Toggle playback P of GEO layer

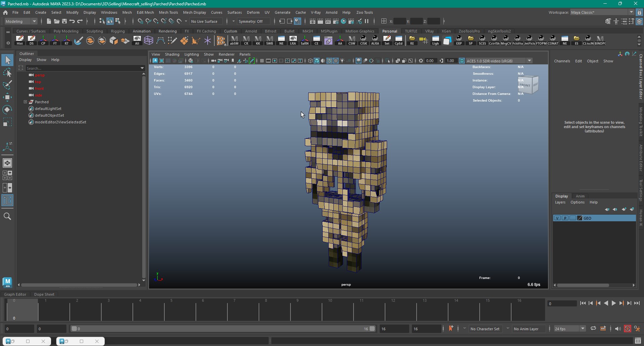click(565, 218)
